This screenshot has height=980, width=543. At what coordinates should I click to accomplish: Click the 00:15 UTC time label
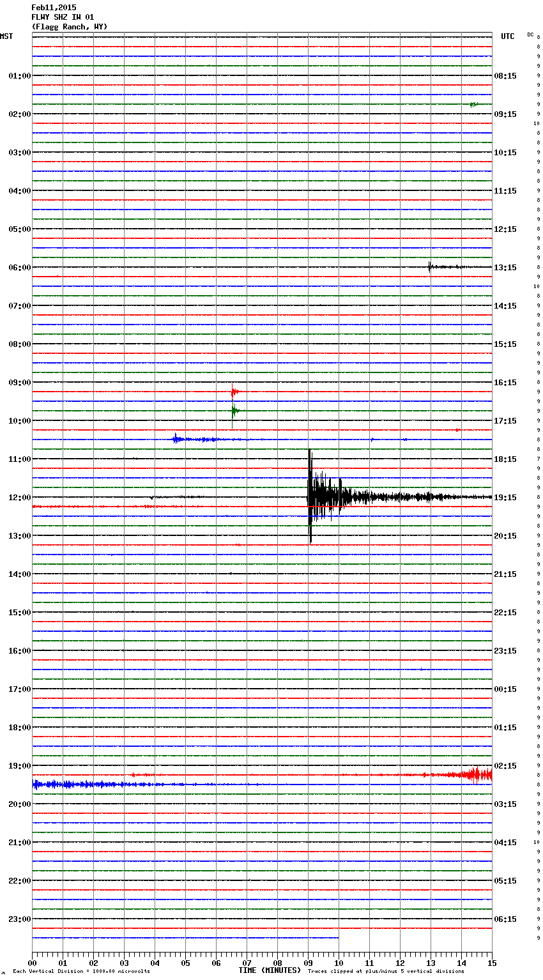coord(505,689)
